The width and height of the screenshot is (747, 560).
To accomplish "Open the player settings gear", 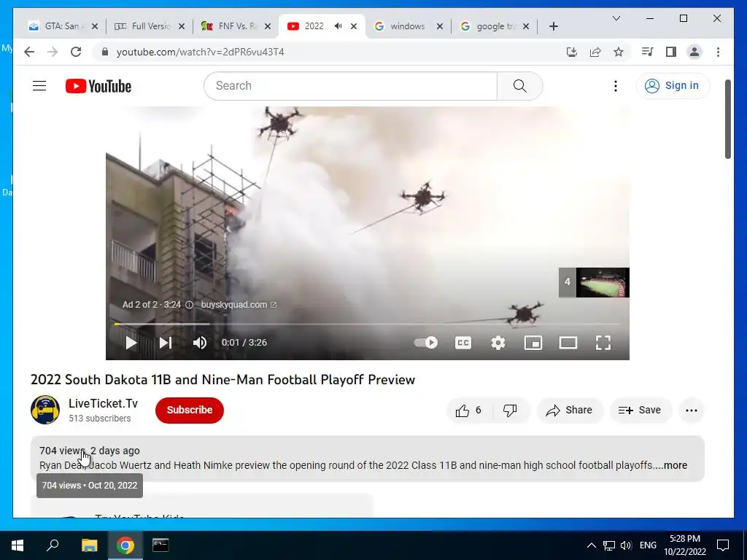I will tap(498, 343).
